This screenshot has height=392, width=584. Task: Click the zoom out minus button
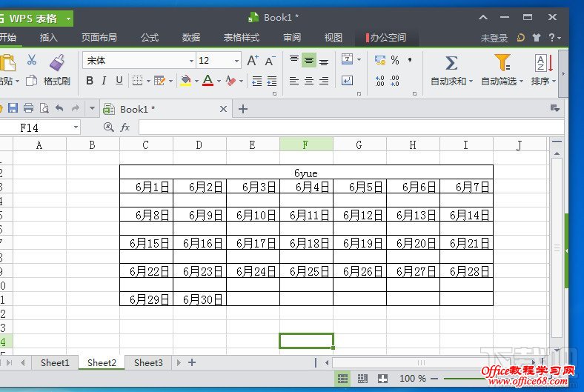[x=434, y=379]
